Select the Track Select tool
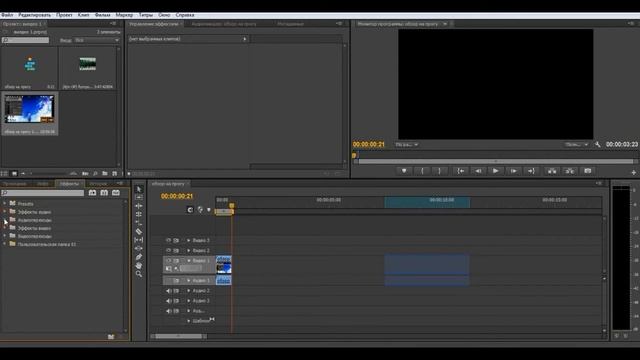Viewport: 640px width, 360px height. [x=139, y=198]
